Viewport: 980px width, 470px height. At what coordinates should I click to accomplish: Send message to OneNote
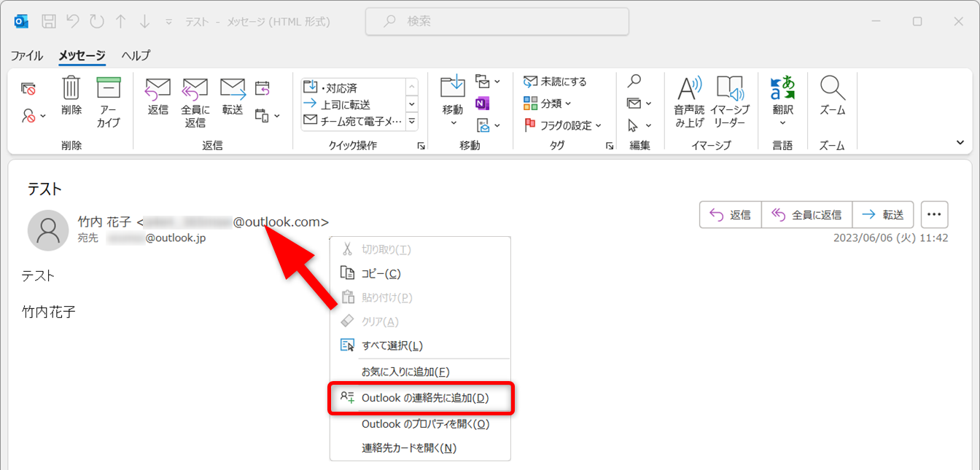pos(482,103)
